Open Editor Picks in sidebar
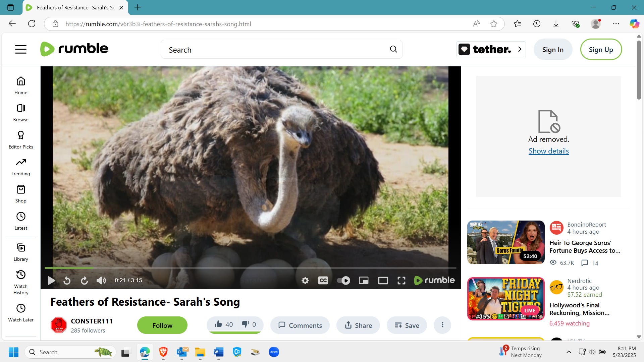The height and width of the screenshot is (362, 644). pyautogui.click(x=21, y=140)
